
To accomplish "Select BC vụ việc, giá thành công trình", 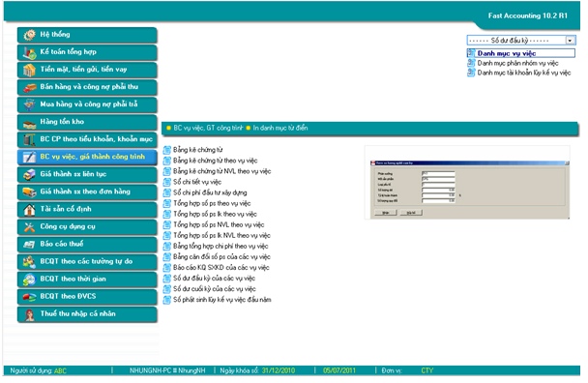I will [x=87, y=157].
